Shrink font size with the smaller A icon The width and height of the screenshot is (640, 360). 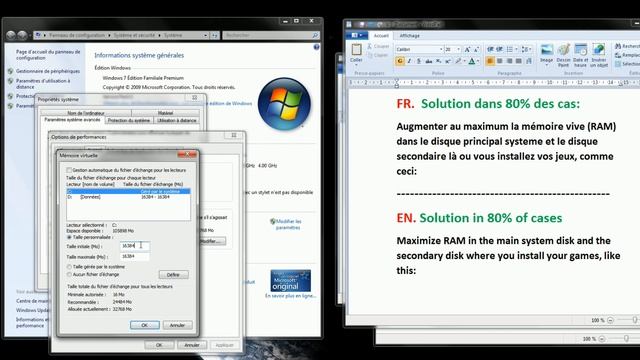click(476, 49)
